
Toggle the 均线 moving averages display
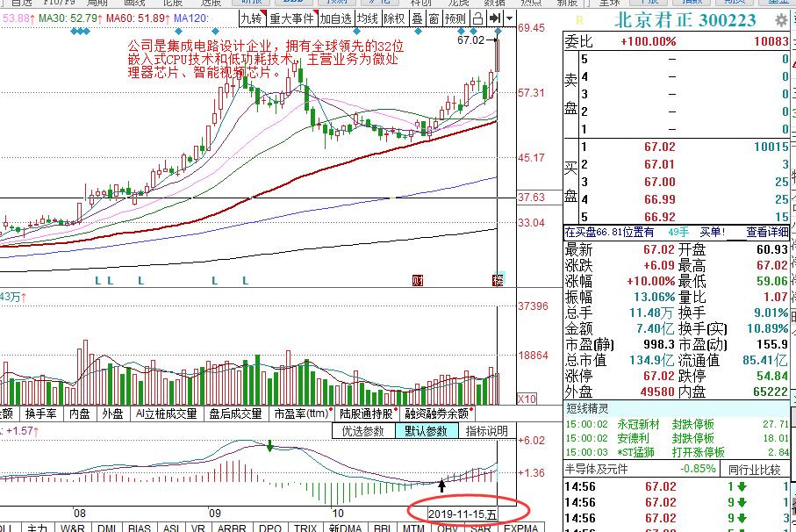367,18
